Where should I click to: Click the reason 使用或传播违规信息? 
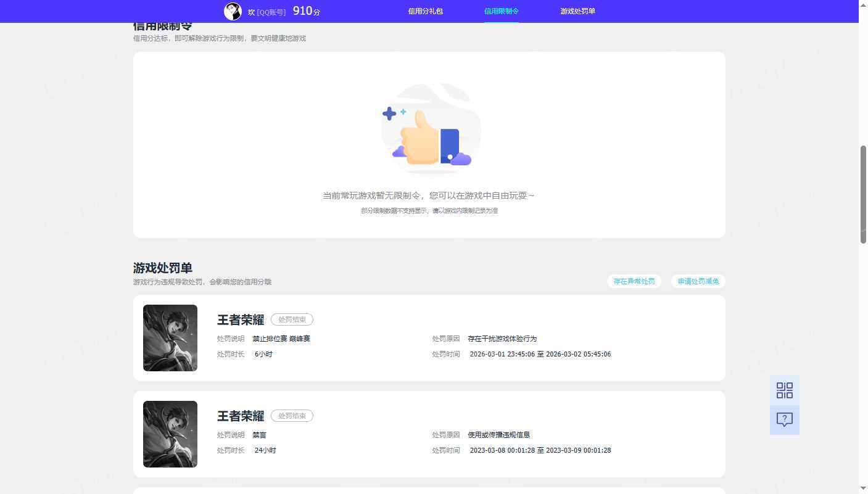pyautogui.click(x=499, y=435)
